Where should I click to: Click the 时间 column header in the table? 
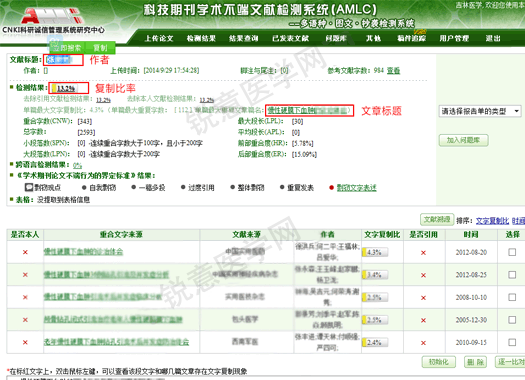point(471,234)
